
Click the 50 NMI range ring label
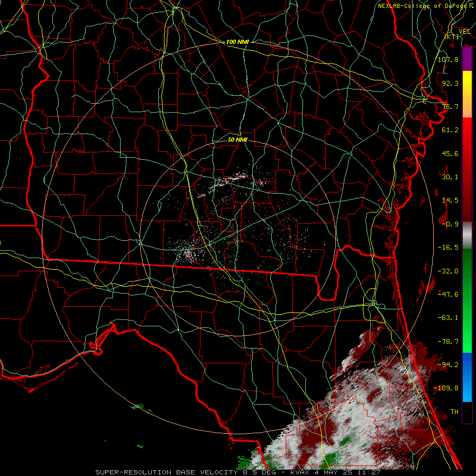coord(237,140)
